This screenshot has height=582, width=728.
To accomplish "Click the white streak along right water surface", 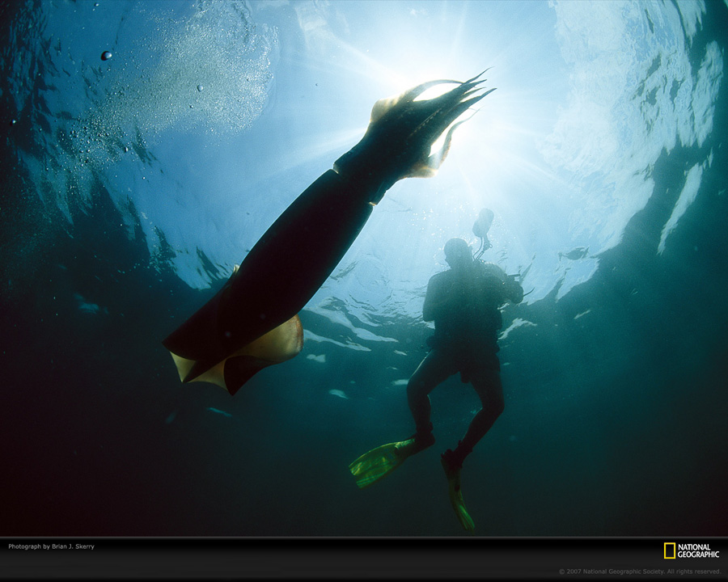I will coord(679,206).
